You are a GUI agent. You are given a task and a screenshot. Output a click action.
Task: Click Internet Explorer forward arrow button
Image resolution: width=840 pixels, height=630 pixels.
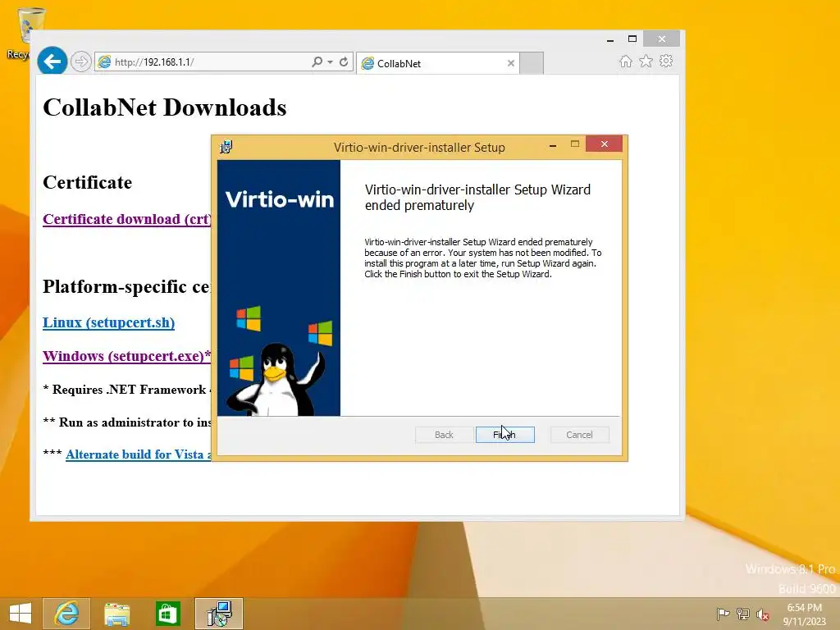80,62
